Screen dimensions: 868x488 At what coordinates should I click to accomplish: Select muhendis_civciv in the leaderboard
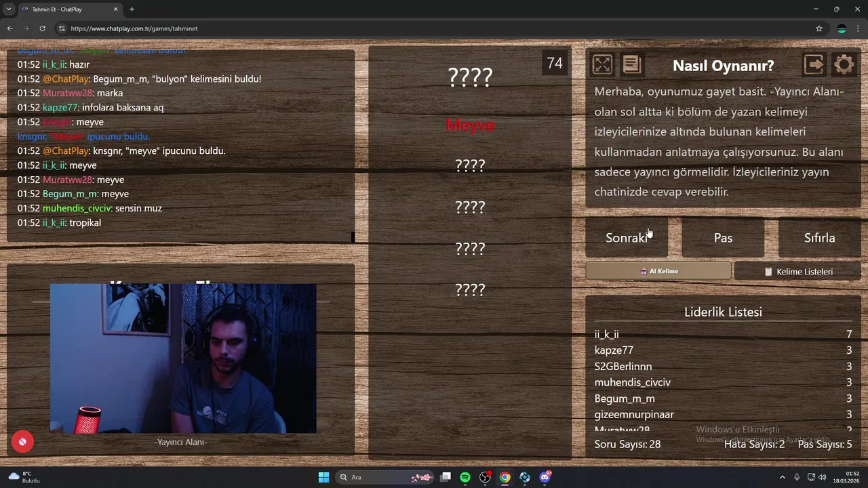point(723,382)
